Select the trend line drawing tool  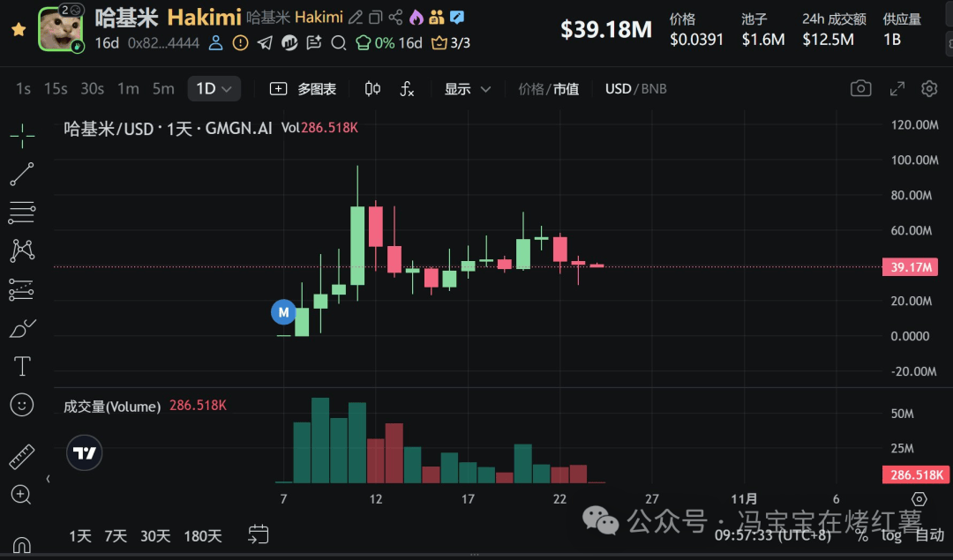[x=22, y=174]
